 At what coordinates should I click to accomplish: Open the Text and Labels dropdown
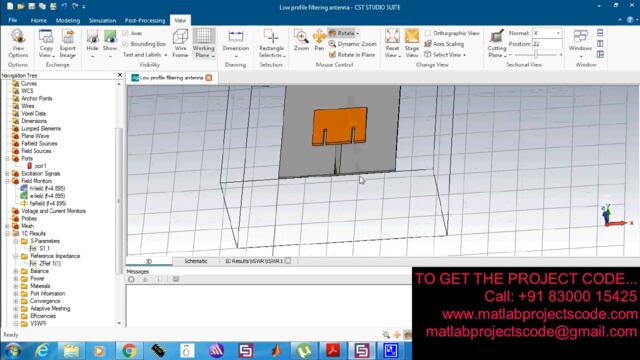point(145,55)
